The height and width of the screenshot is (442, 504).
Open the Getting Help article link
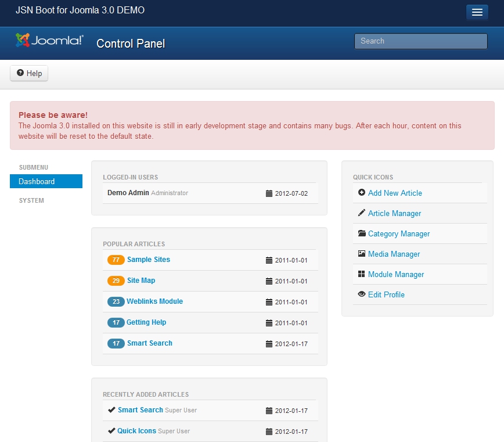coord(146,322)
